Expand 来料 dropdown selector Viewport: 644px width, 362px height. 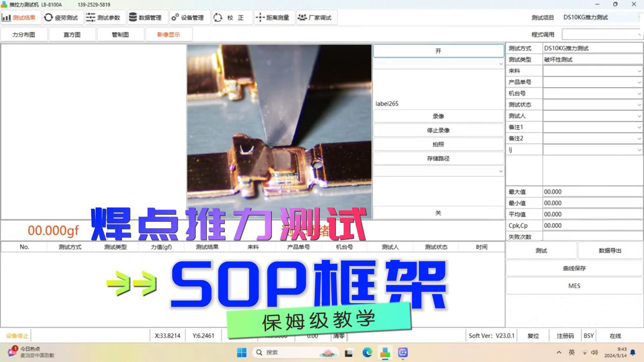pos(639,71)
